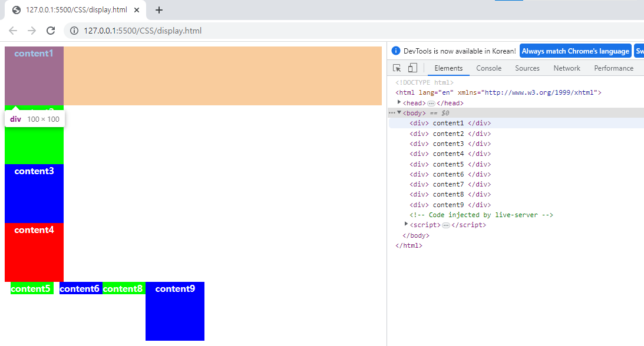644x346 pixels.
Task: Click the green content8 label
Action: point(124,288)
